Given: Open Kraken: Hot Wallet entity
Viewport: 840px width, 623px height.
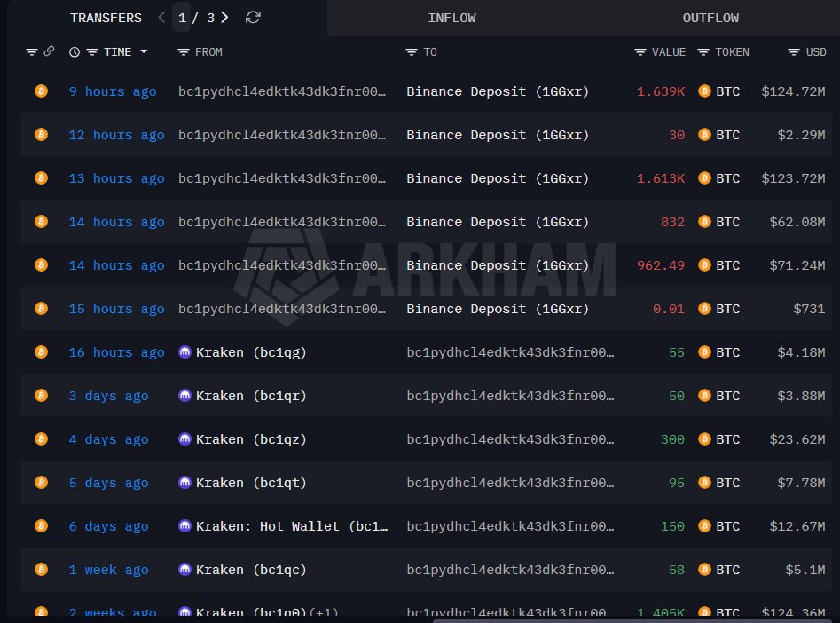Looking at the screenshot, I should (x=292, y=526).
